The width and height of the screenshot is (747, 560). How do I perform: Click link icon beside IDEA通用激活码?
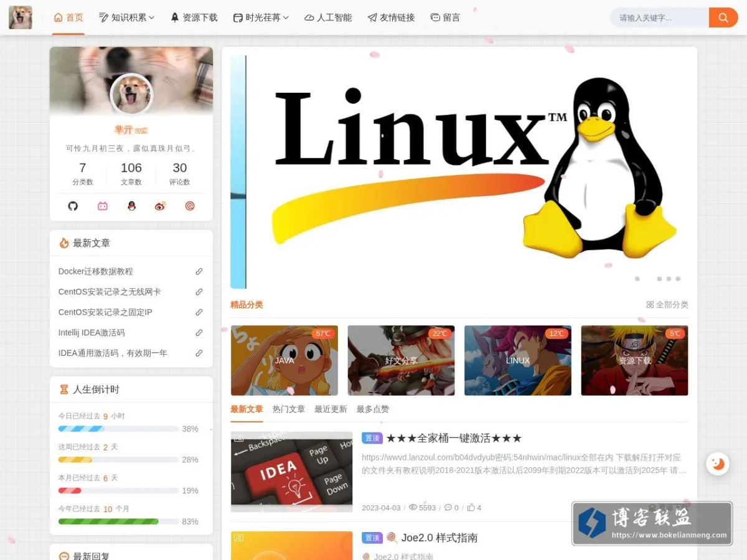click(199, 353)
